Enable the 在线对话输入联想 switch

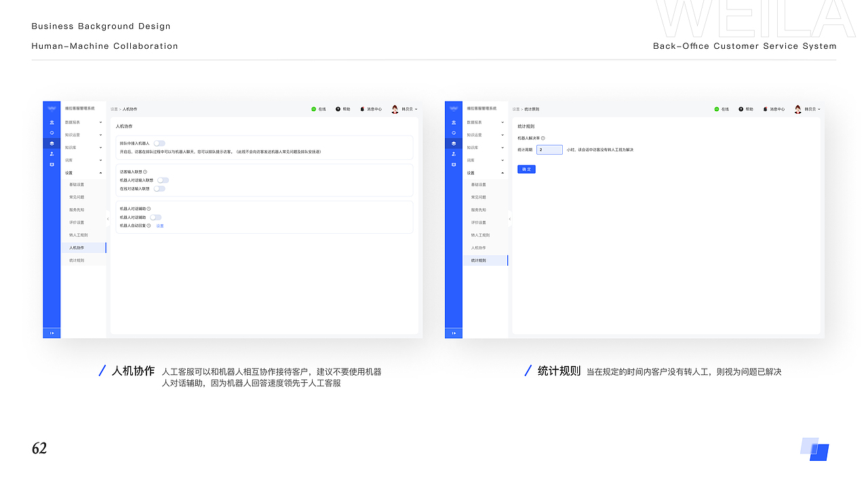click(159, 188)
